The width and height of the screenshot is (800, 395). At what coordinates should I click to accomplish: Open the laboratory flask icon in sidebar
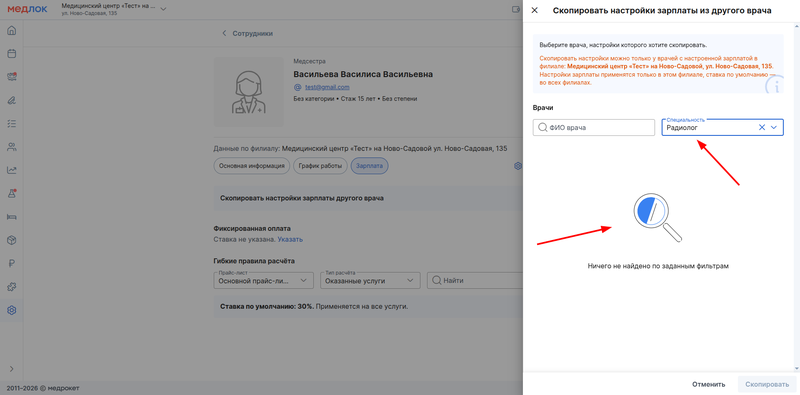point(12,193)
